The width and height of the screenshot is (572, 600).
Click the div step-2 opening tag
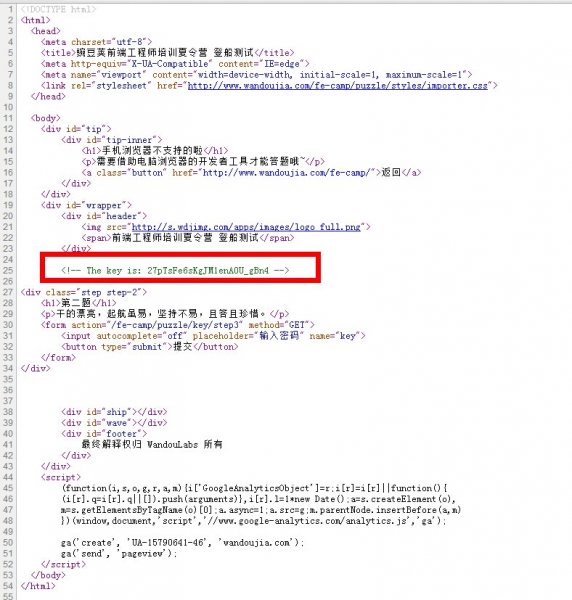(84, 292)
